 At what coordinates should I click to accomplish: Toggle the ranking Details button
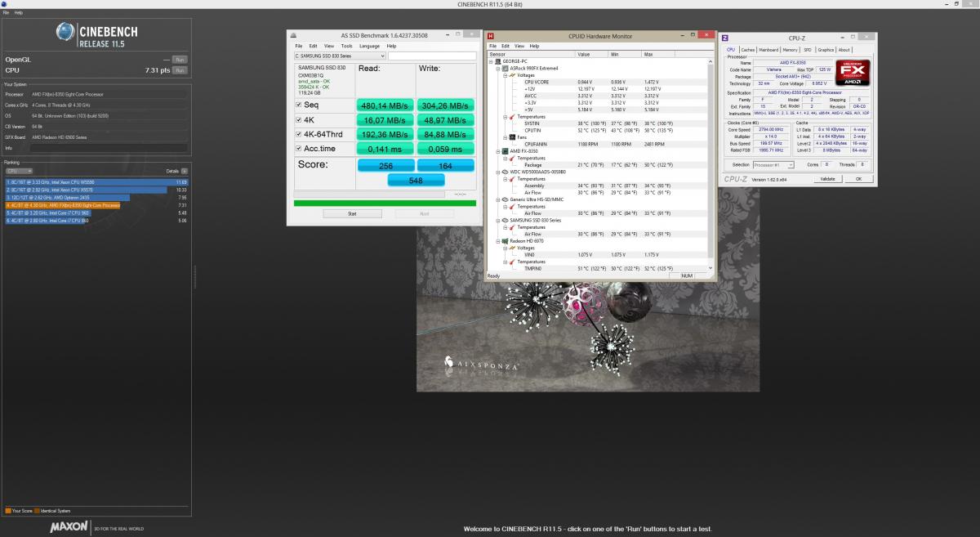click(184, 171)
